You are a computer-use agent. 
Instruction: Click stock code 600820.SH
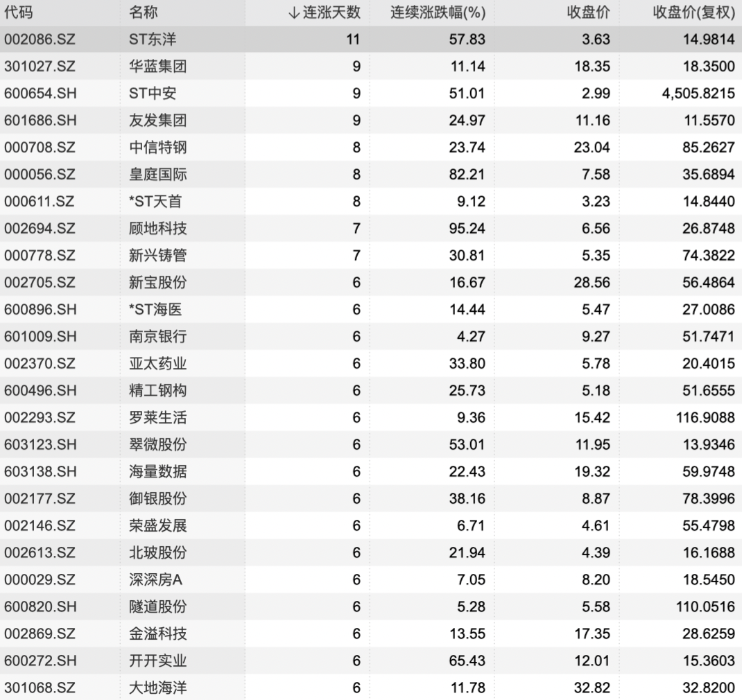coord(40,606)
